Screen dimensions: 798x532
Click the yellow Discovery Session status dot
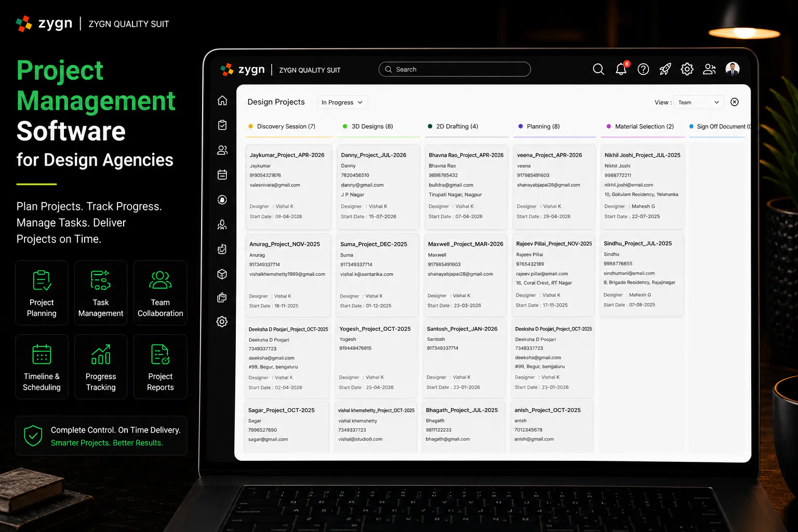click(251, 126)
